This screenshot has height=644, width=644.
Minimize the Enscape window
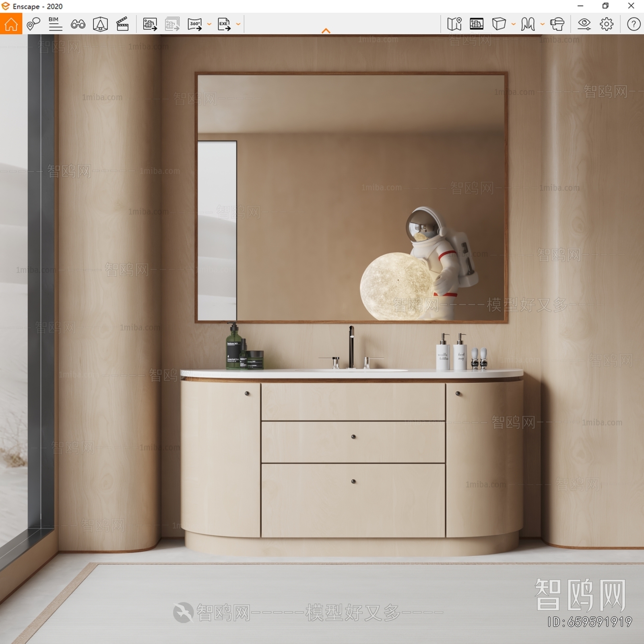tap(580, 6)
